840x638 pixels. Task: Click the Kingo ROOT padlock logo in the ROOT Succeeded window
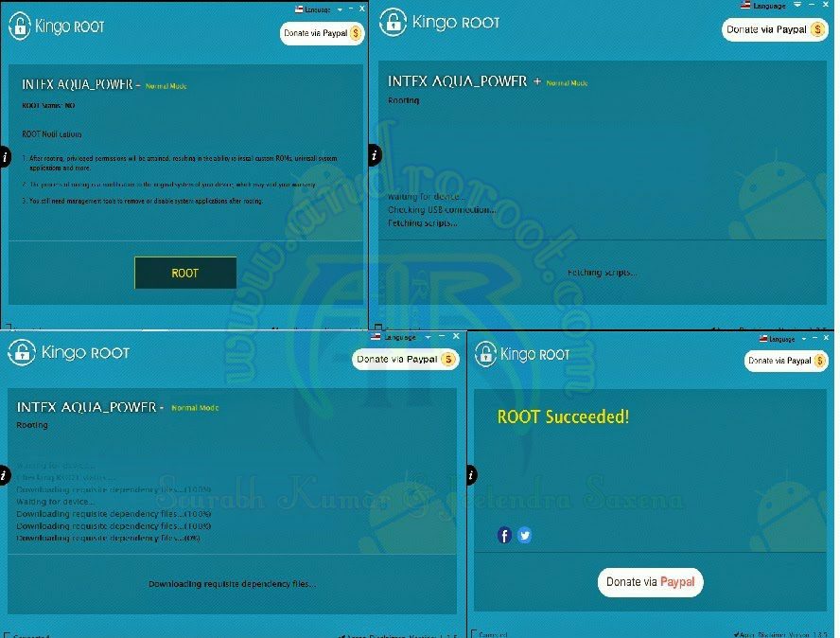point(486,354)
